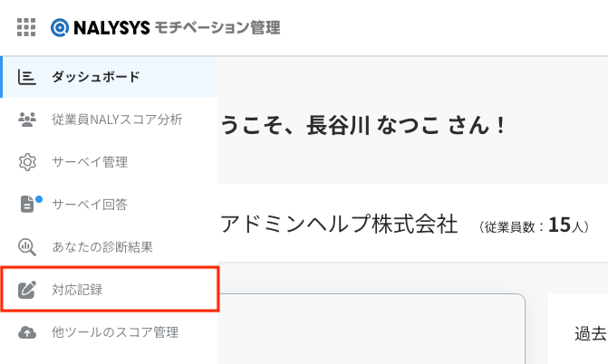Open the 対応記録 menu label
Image resolution: width=608 pixels, height=364 pixels.
(77, 290)
